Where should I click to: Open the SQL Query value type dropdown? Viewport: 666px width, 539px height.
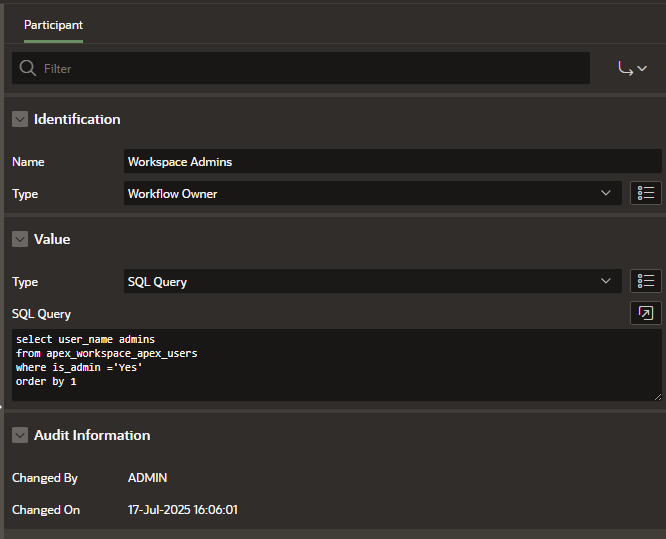(373, 281)
